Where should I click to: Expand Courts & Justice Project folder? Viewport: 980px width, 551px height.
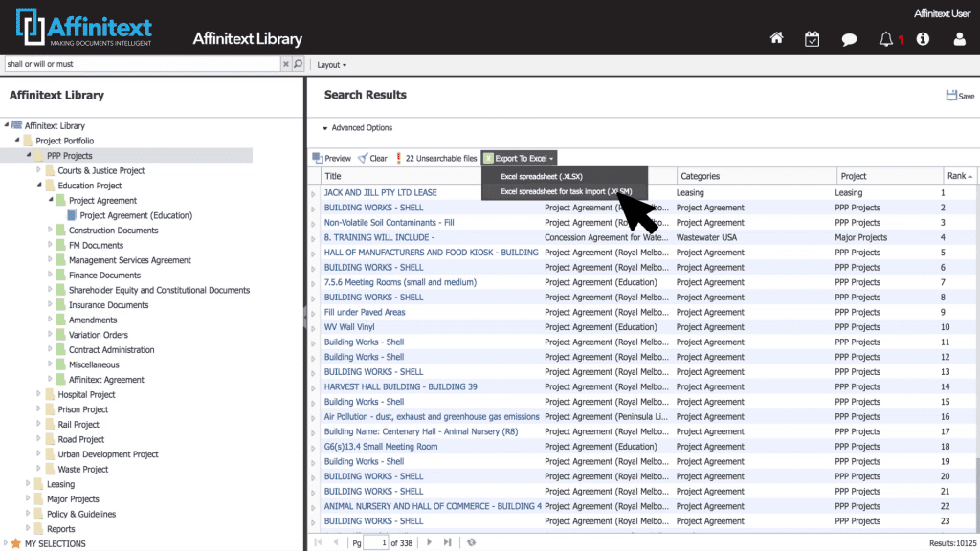tap(38, 170)
